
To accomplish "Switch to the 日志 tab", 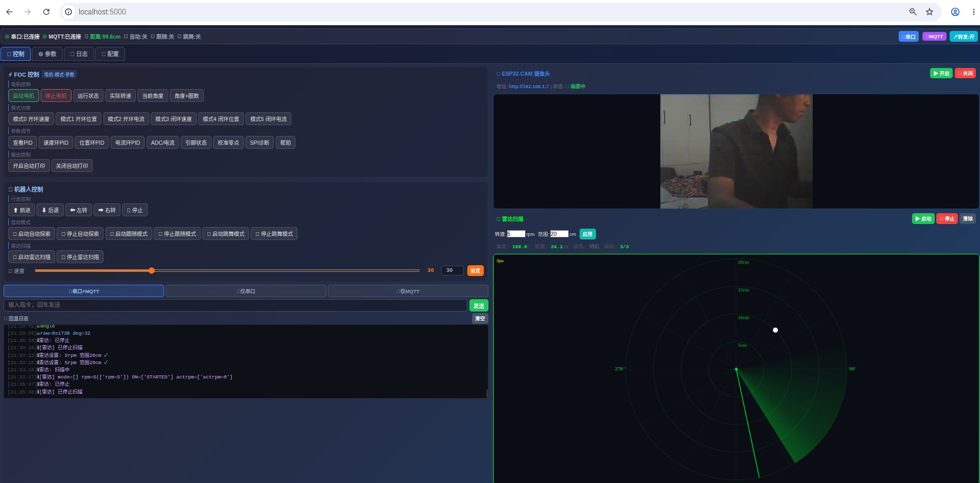I will (79, 54).
